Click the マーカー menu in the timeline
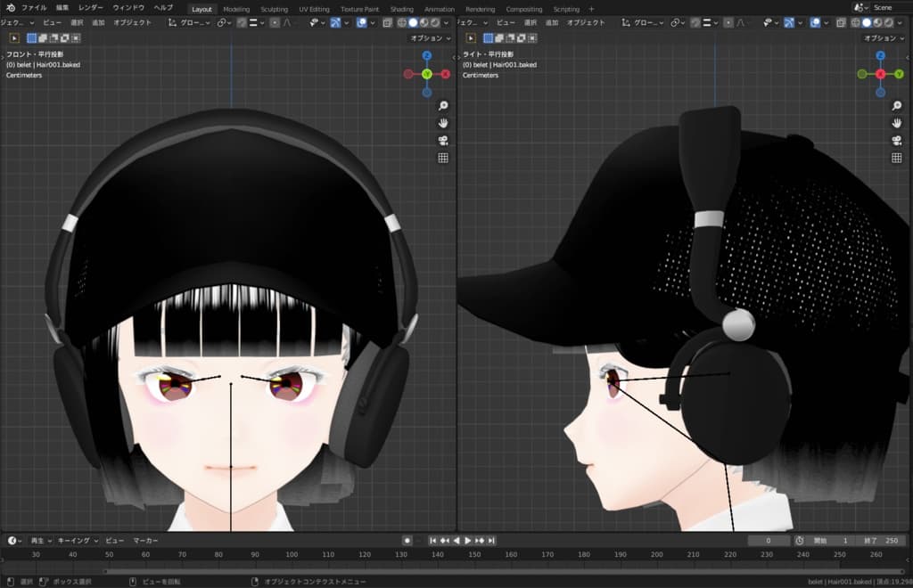This screenshot has height=588, width=913. point(145,541)
